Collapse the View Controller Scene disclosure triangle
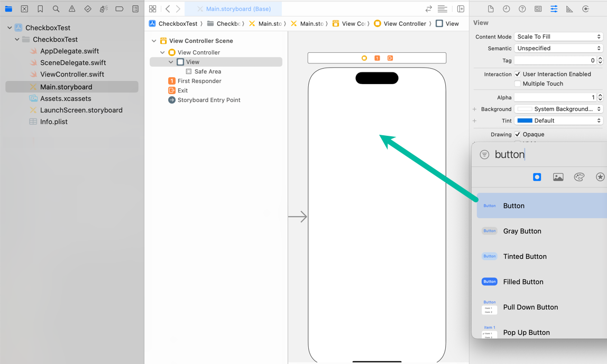 click(154, 41)
